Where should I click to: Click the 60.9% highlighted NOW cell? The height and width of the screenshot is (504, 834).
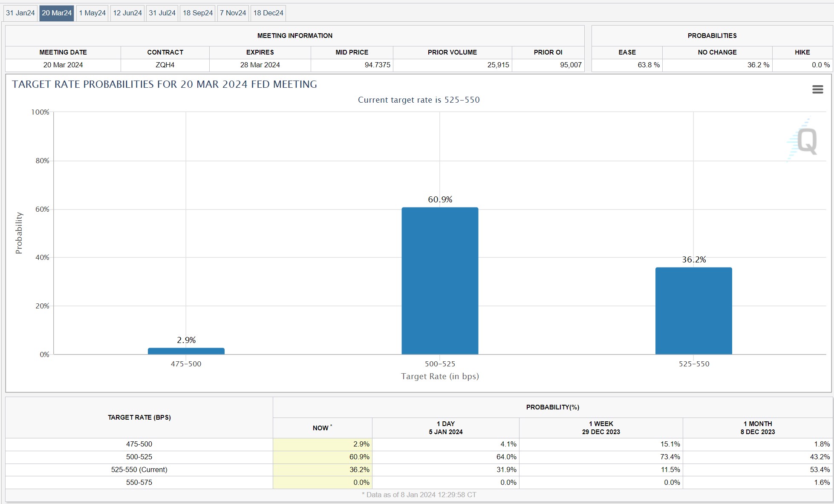(x=323, y=457)
